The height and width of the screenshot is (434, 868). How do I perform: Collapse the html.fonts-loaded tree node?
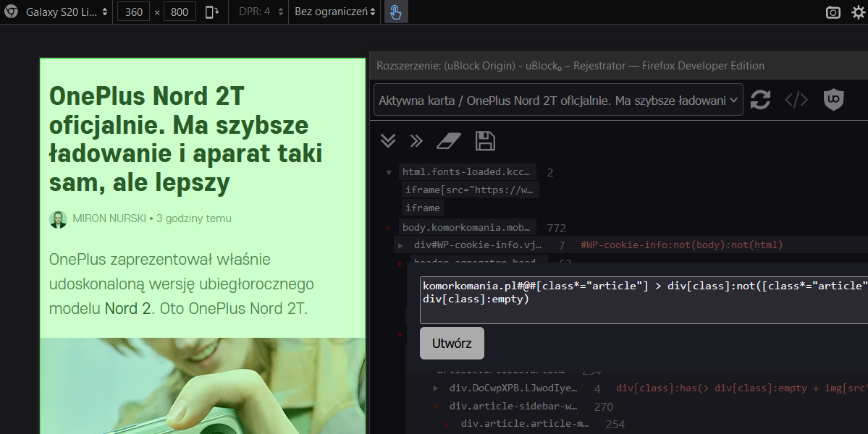pyautogui.click(x=389, y=172)
